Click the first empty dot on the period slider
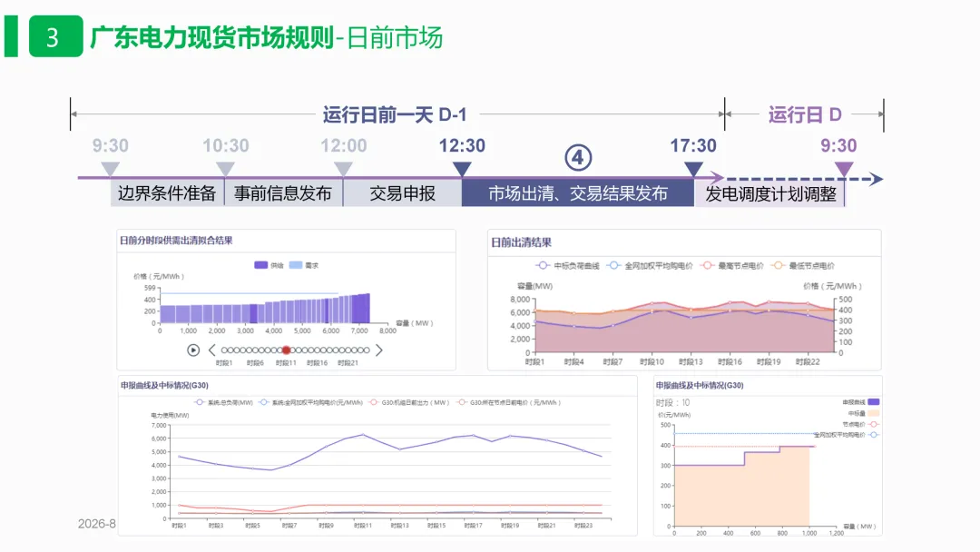Screen dimensions: 980x552 [224, 350]
